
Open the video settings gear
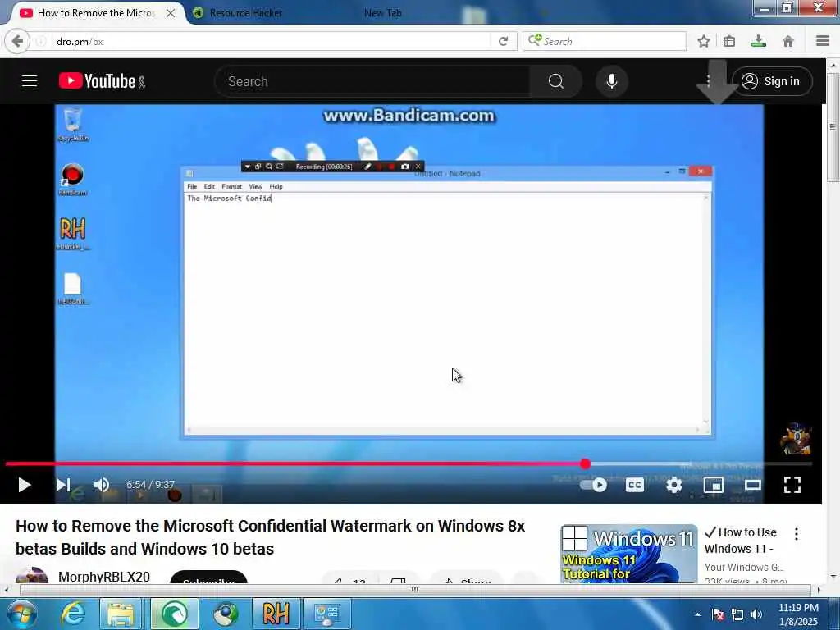(674, 485)
